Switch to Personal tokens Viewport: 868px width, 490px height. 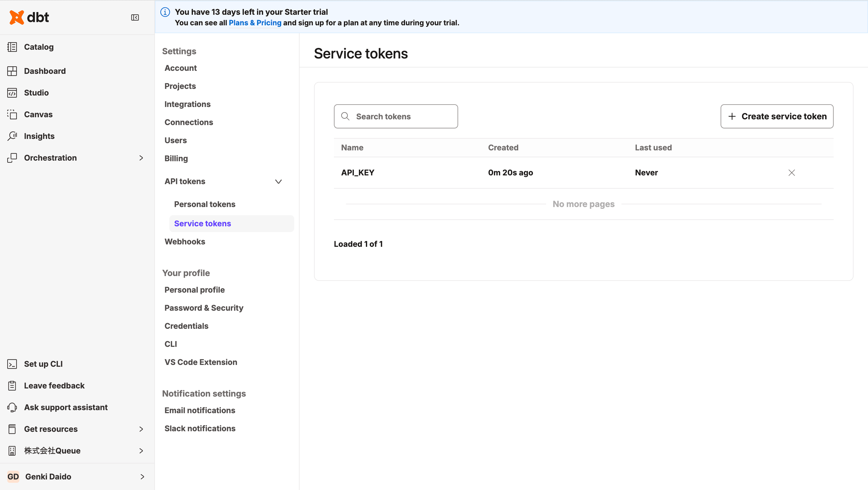pos(205,204)
